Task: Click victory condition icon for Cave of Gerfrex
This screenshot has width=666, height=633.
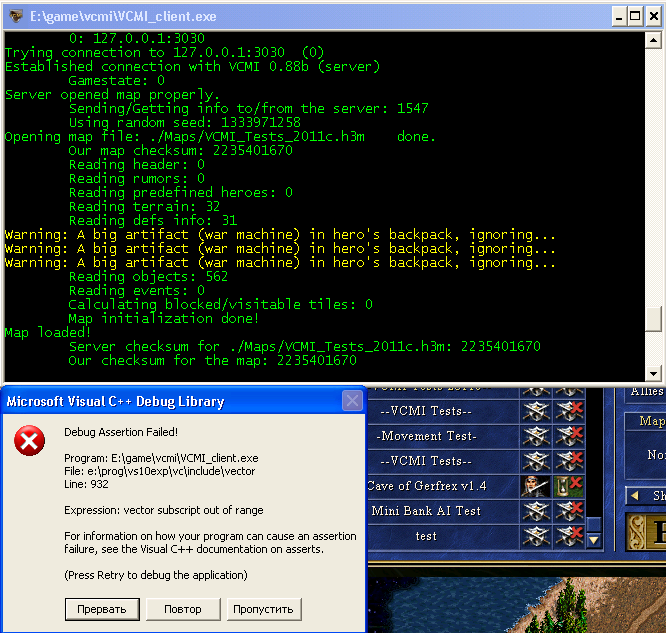Action: 537,486
